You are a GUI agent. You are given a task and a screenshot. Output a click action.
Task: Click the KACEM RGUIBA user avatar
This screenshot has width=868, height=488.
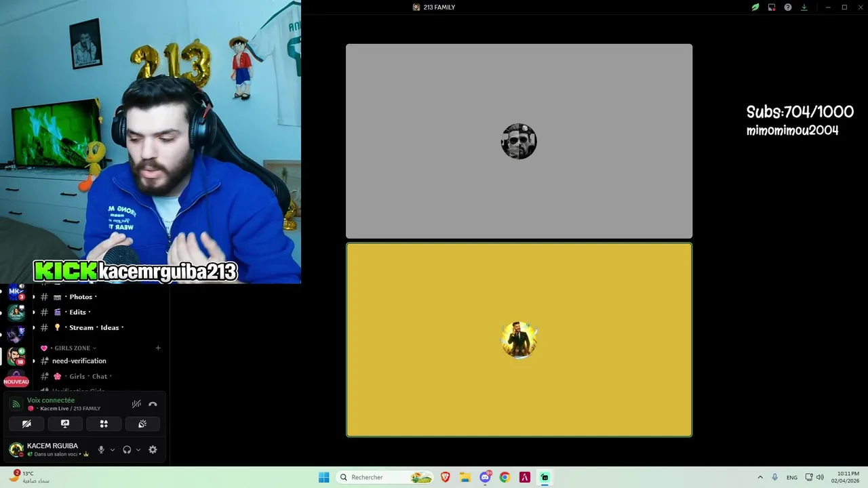(x=16, y=449)
